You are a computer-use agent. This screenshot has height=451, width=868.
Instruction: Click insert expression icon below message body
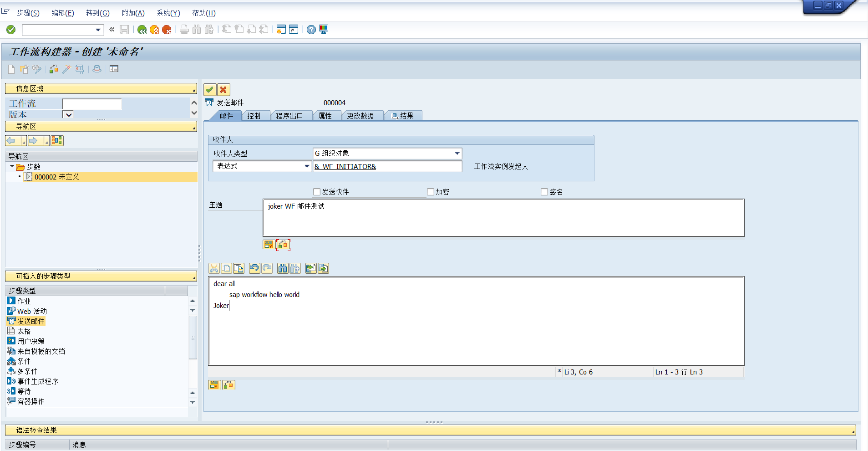click(214, 385)
